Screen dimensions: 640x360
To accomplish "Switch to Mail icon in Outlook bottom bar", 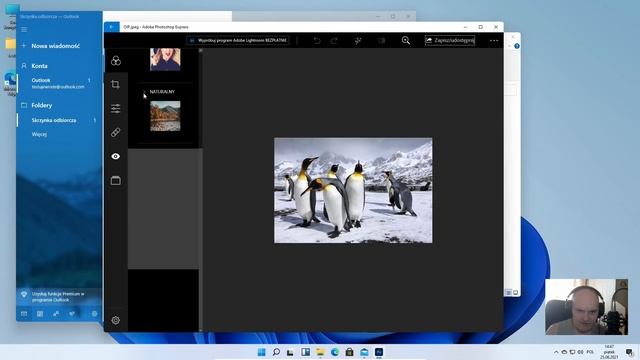I will click(24, 313).
